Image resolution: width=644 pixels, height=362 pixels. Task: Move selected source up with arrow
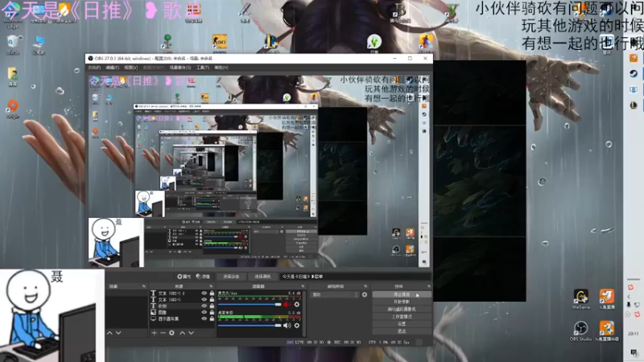(183, 333)
